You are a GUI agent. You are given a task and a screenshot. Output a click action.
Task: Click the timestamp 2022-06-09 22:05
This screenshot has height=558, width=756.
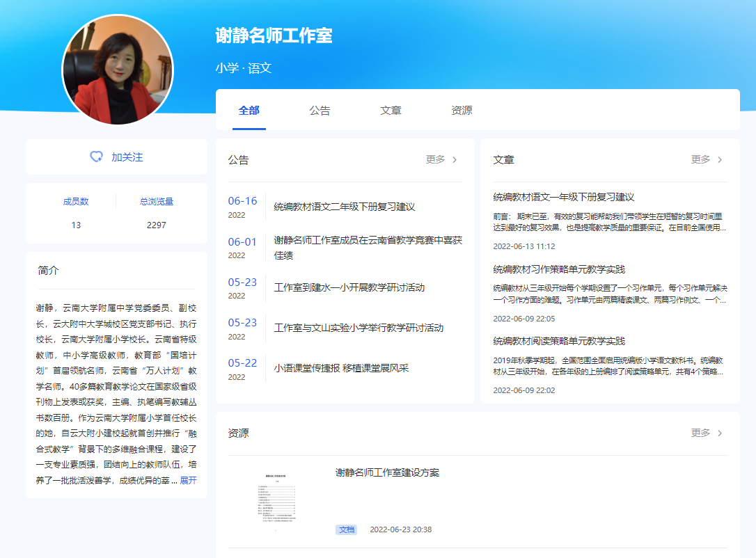pos(524,319)
